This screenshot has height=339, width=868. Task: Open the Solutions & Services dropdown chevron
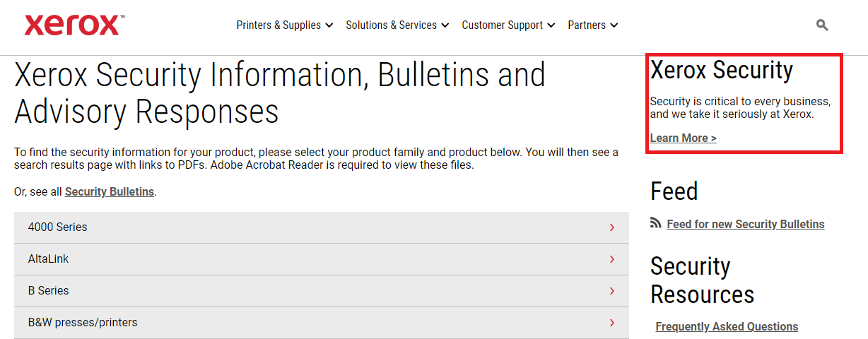(445, 25)
